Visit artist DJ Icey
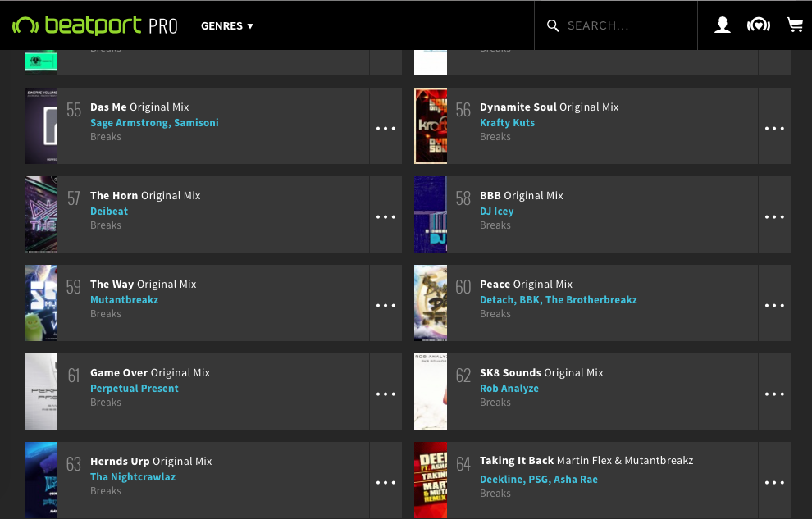Image resolution: width=812 pixels, height=519 pixels. pyautogui.click(x=496, y=211)
